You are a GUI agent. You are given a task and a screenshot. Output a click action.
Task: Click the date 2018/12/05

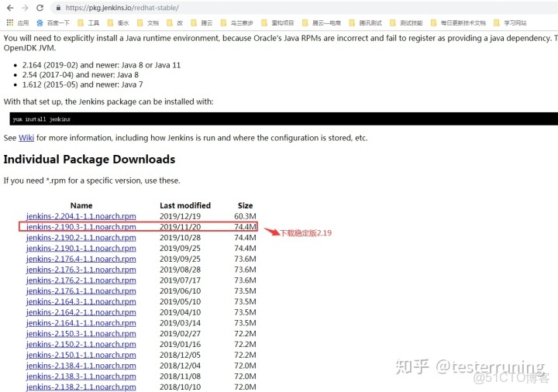(180, 355)
